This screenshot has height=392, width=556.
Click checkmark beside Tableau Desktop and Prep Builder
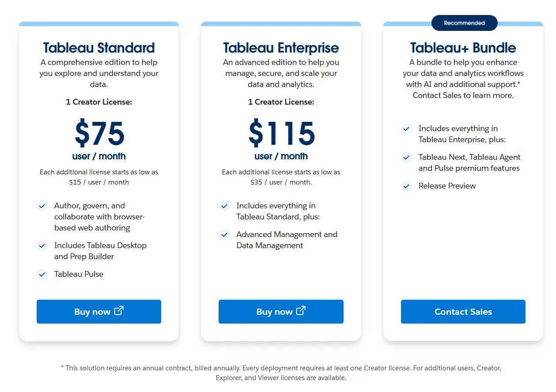pyautogui.click(x=42, y=245)
